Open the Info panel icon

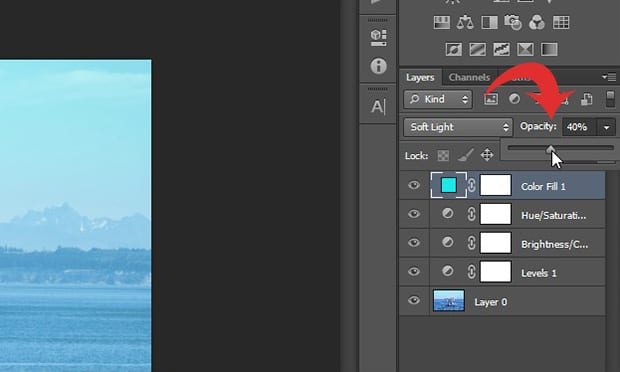[378, 66]
